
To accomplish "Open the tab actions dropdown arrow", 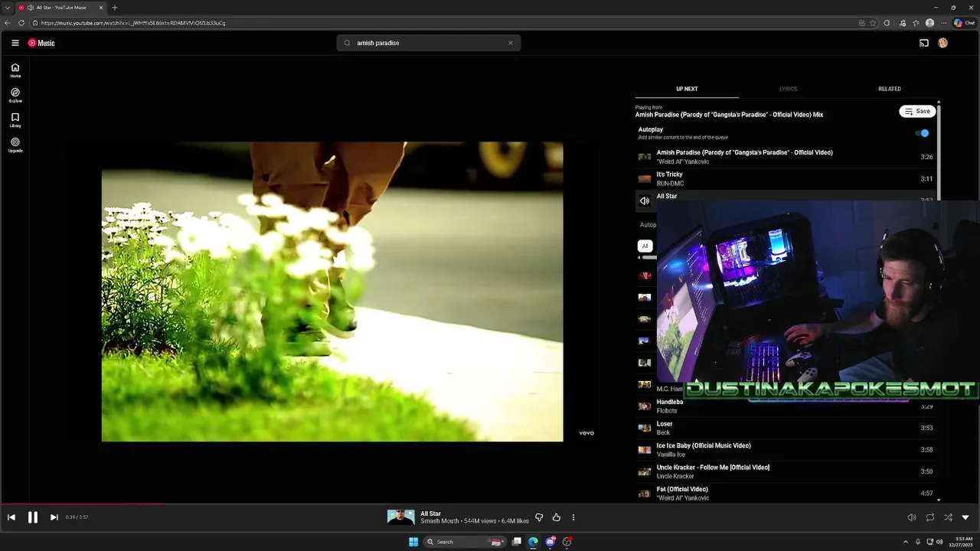I will pyautogui.click(x=7, y=8).
